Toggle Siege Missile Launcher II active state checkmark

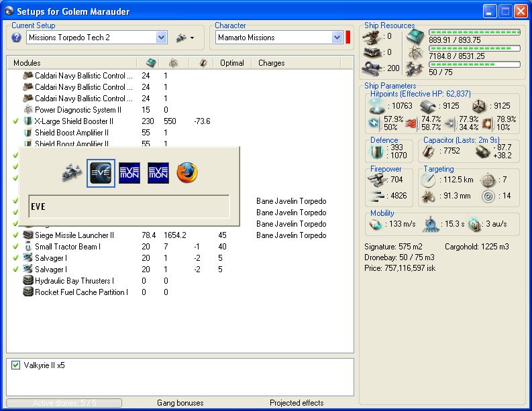pos(15,235)
